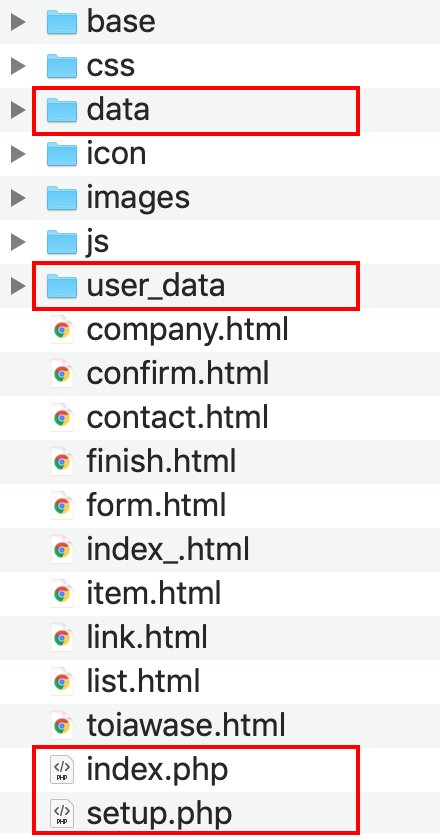Select the form.html file
Image resolution: width=440 pixels, height=840 pixels.
click(220, 506)
